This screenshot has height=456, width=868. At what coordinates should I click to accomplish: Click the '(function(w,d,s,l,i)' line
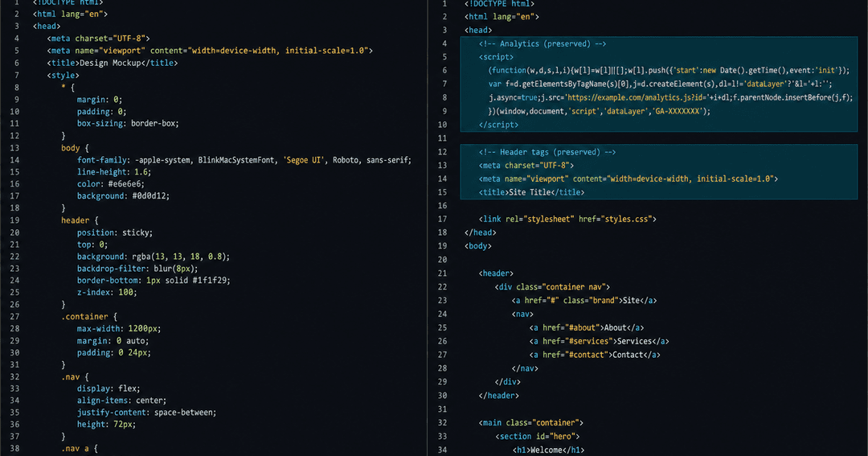pyautogui.click(x=669, y=70)
